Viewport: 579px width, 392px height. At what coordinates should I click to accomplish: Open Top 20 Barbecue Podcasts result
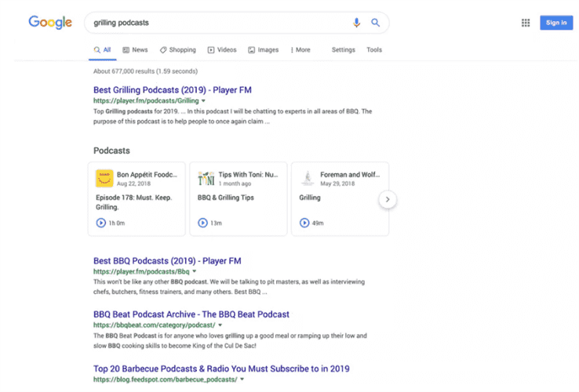pos(221,368)
